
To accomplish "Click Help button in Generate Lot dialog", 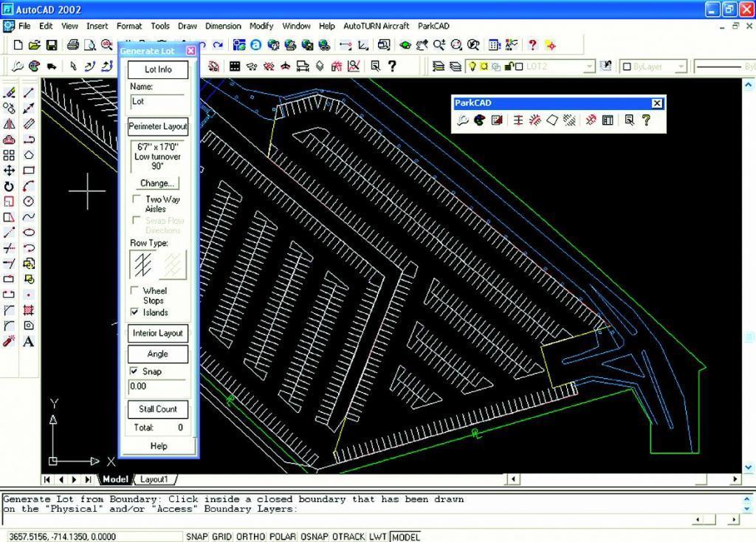I will [158, 446].
